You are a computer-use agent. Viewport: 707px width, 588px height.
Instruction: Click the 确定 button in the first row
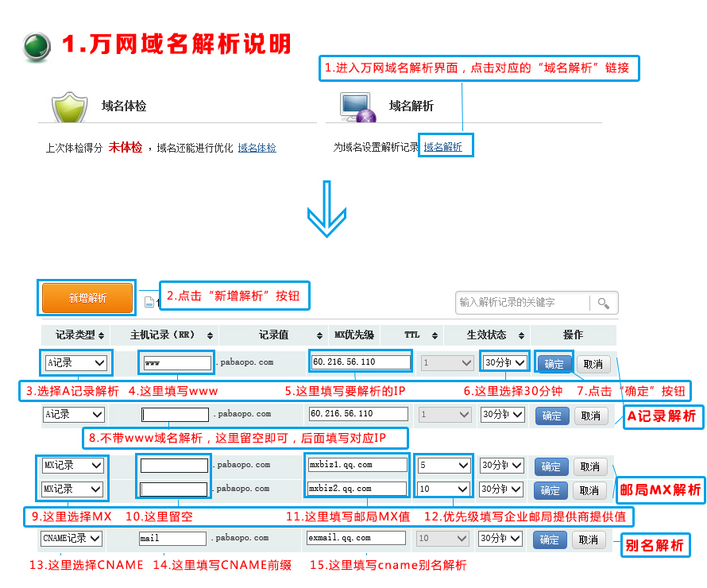click(553, 362)
